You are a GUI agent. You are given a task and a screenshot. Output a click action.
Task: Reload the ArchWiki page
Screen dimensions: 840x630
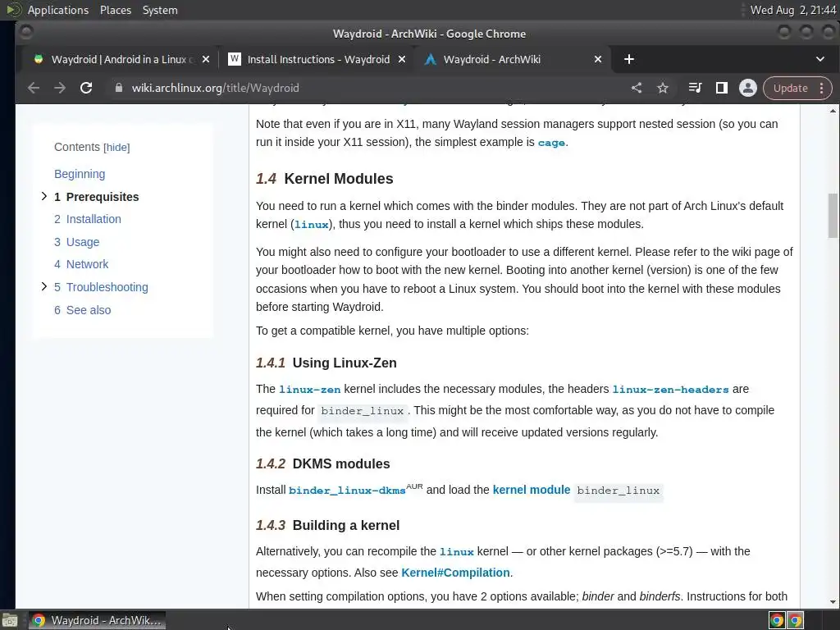pyautogui.click(x=85, y=88)
